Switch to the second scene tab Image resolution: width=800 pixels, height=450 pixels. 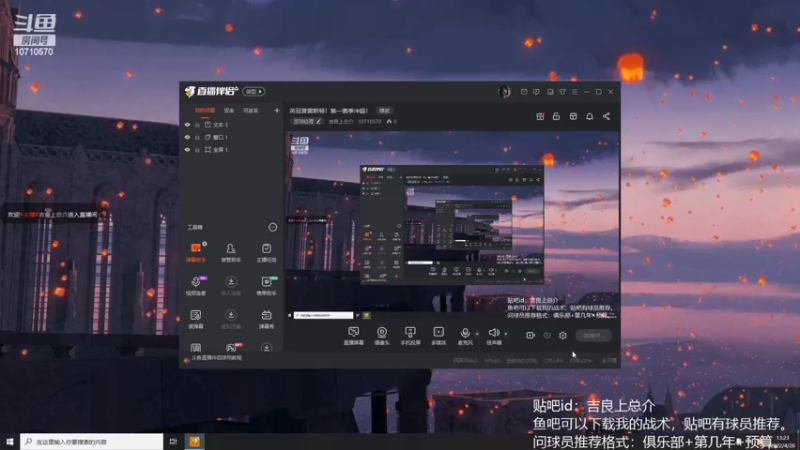[229, 111]
